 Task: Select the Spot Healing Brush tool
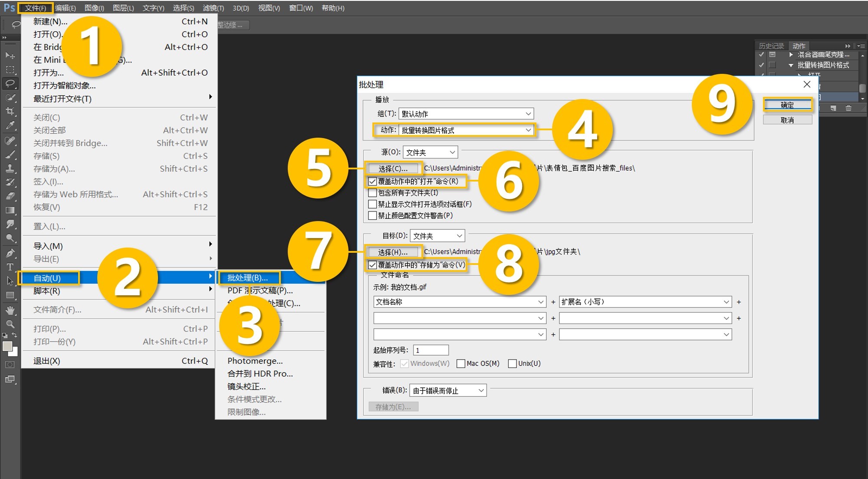[10, 141]
